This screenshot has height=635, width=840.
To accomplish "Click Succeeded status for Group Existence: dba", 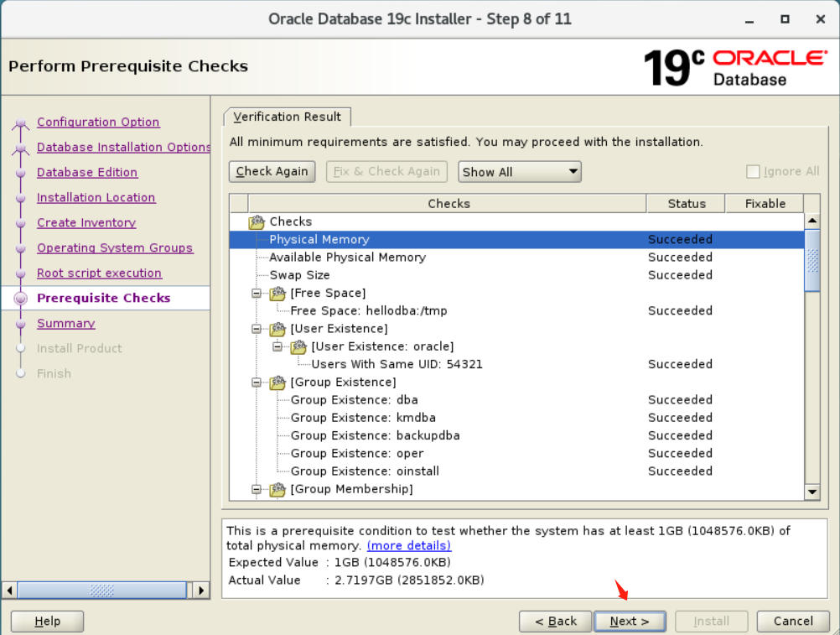I will (681, 400).
